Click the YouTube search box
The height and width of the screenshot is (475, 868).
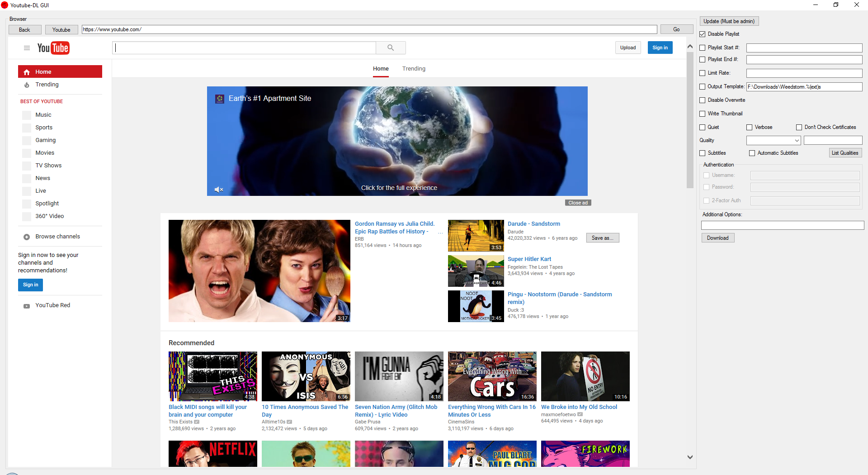(x=244, y=48)
